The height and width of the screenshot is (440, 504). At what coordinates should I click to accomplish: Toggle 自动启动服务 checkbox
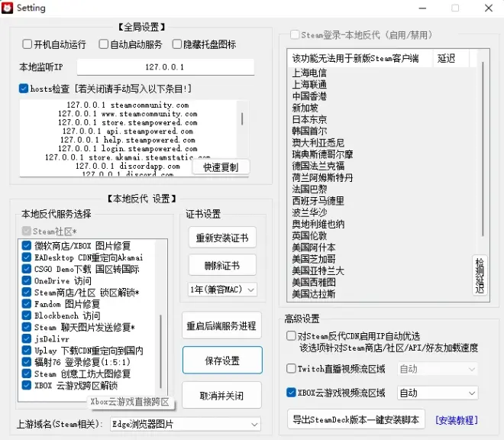[104, 44]
